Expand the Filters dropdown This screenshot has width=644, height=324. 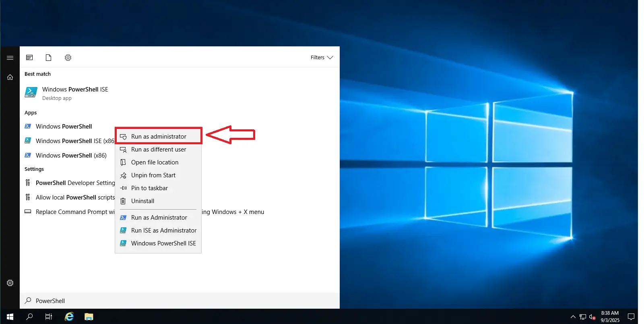[322, 58]
